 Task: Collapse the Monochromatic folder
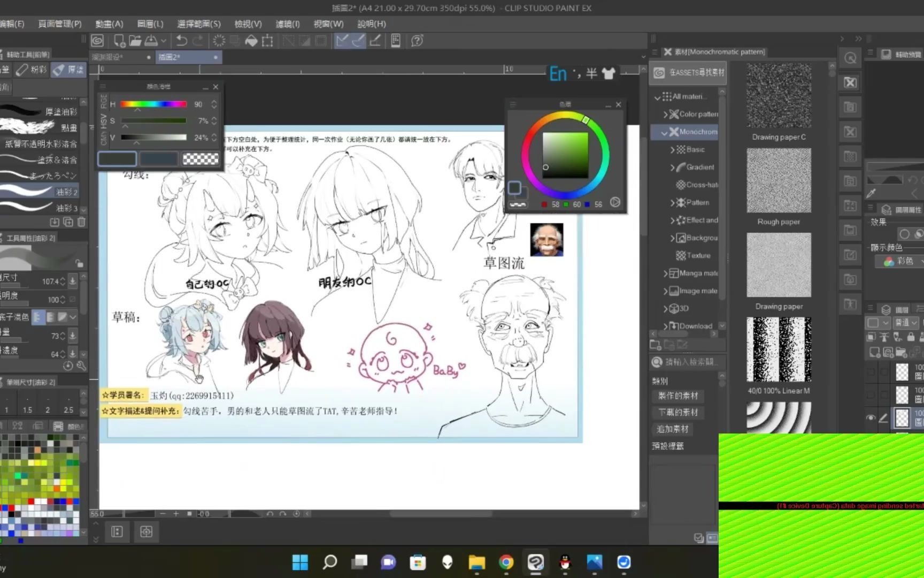click(664, 132)
